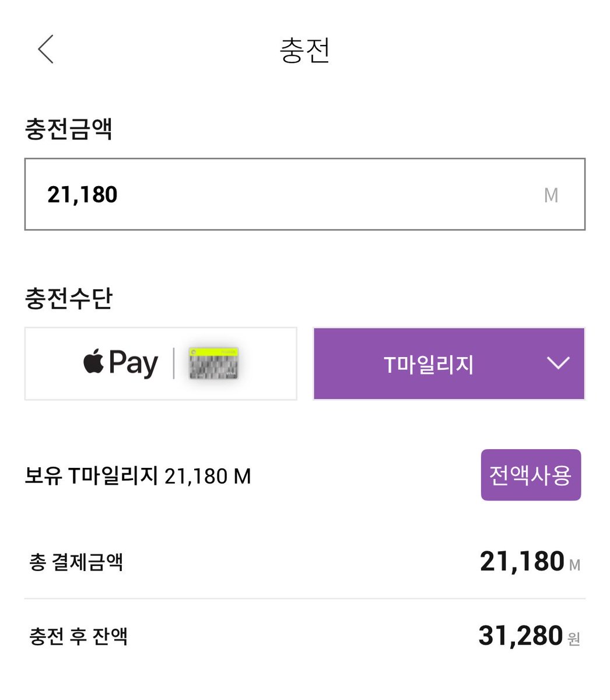The height and width of the screenshot is (700, 610).
Task: Click the 충전수단 section label
Action: [69, 299]
